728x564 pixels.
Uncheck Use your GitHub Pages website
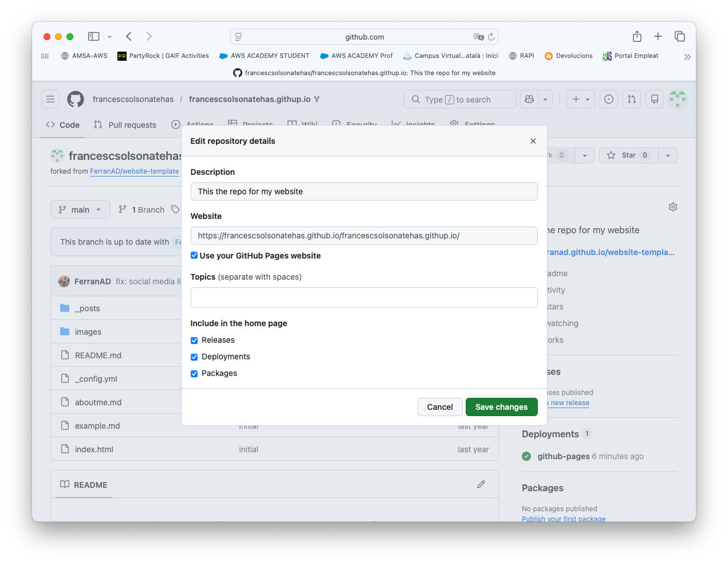pyautogui.click(x=194, y=256)
